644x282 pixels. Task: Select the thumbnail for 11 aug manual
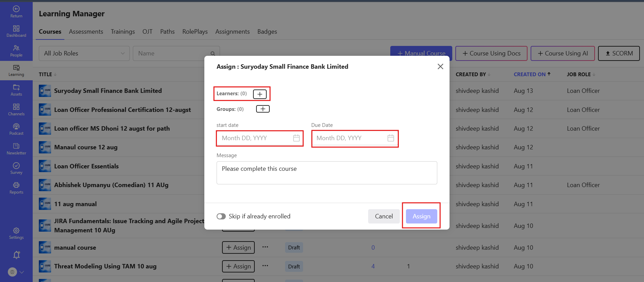pyautogui.click(x=45, y=204)
